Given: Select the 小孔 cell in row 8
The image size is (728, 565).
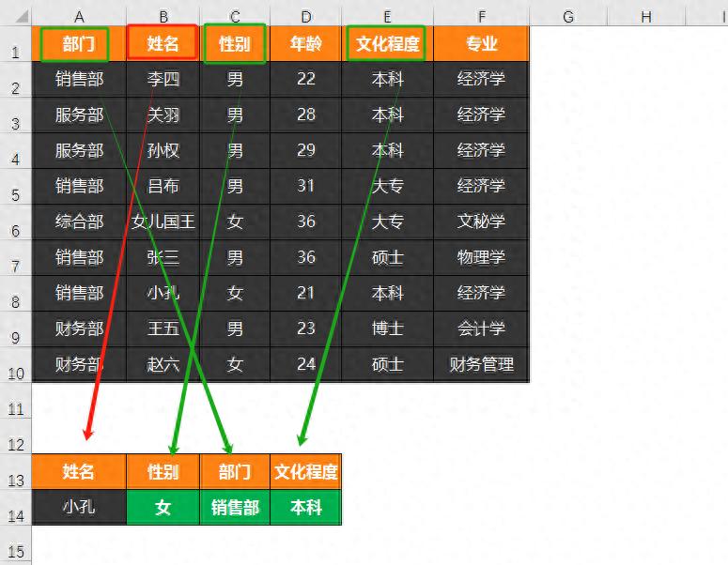Looking at the screenshot, I should [x=163, y=294].
